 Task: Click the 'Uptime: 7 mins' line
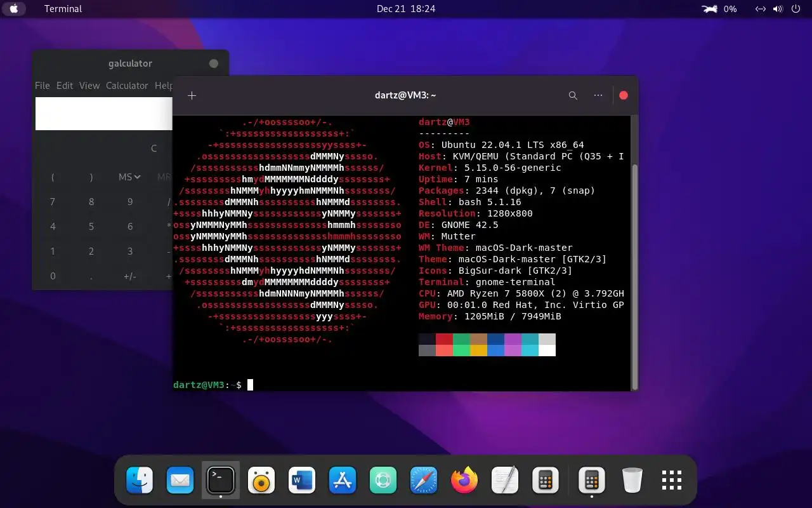(x=459, y=179)
